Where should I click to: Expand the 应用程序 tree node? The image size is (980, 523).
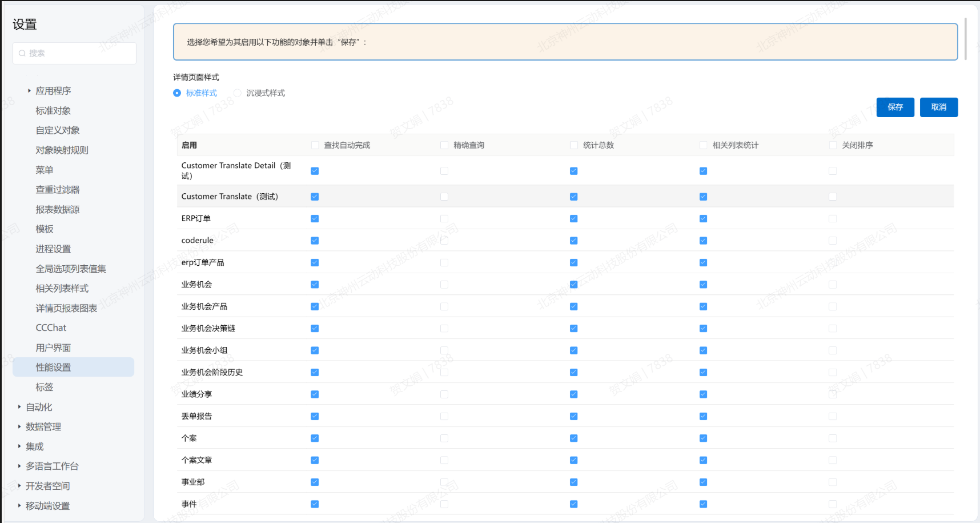(x=29, y=91)
